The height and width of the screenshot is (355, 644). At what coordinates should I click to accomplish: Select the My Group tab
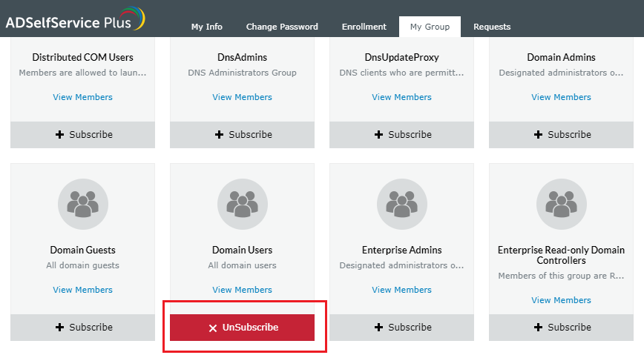point(430,27)
